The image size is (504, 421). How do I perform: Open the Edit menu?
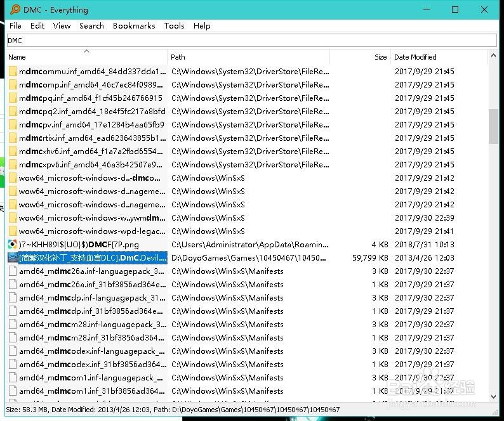click(37, 26)
